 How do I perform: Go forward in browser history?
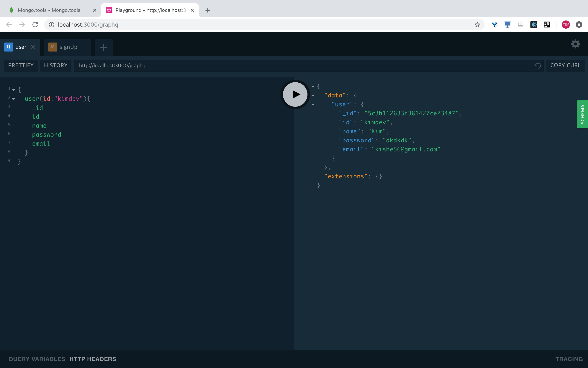22,25
